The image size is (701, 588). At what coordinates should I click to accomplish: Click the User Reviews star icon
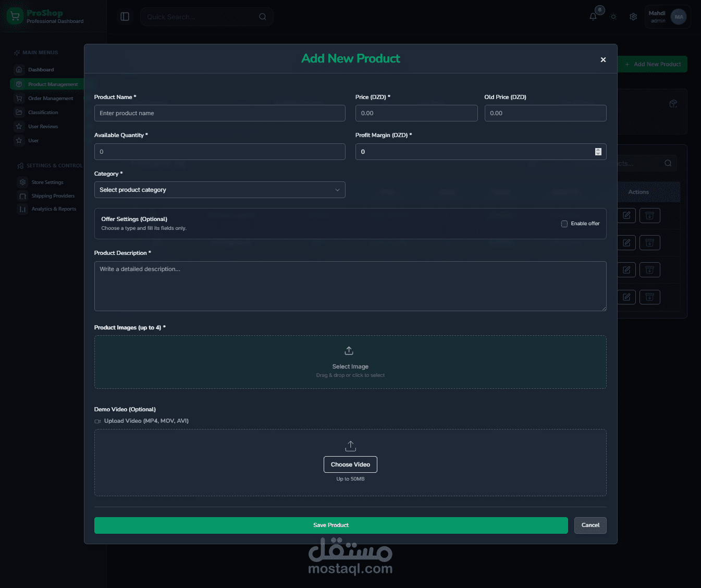[19, 126]
